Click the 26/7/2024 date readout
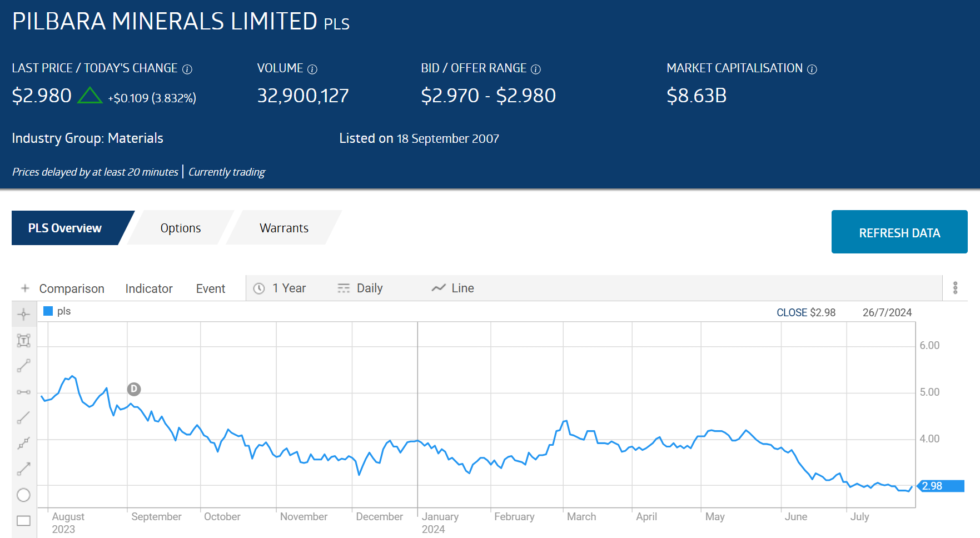 tap(887, 312)
